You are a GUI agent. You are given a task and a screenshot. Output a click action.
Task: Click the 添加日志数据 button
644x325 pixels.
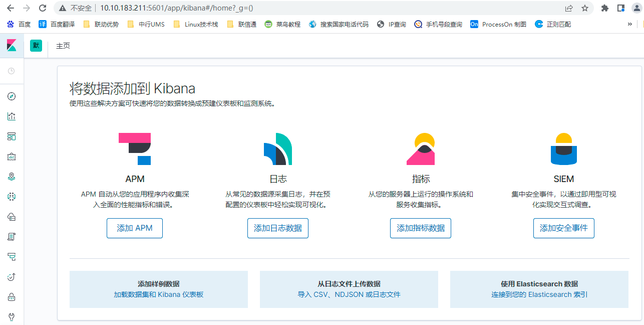click(x=278, y=228)
